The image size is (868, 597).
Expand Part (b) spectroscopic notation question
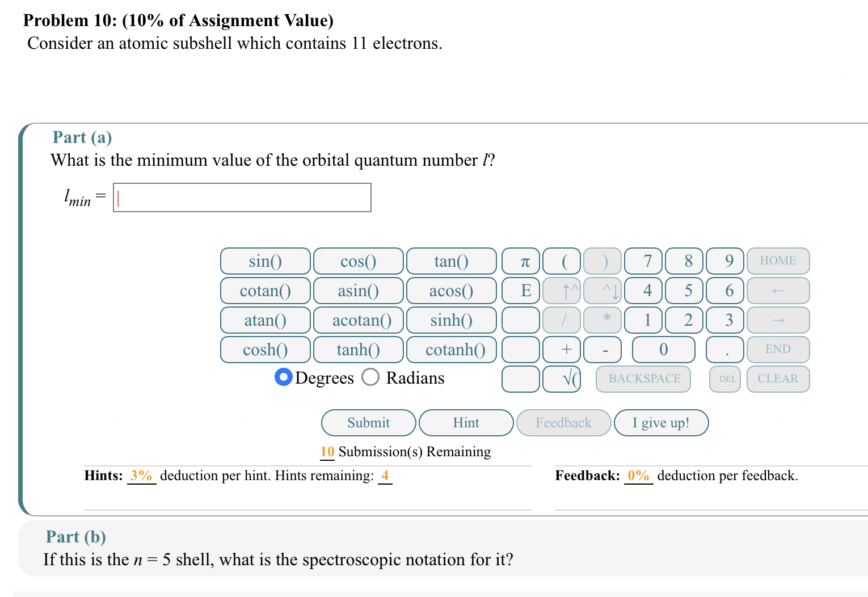pyautogui.click(x=75, y=536)
